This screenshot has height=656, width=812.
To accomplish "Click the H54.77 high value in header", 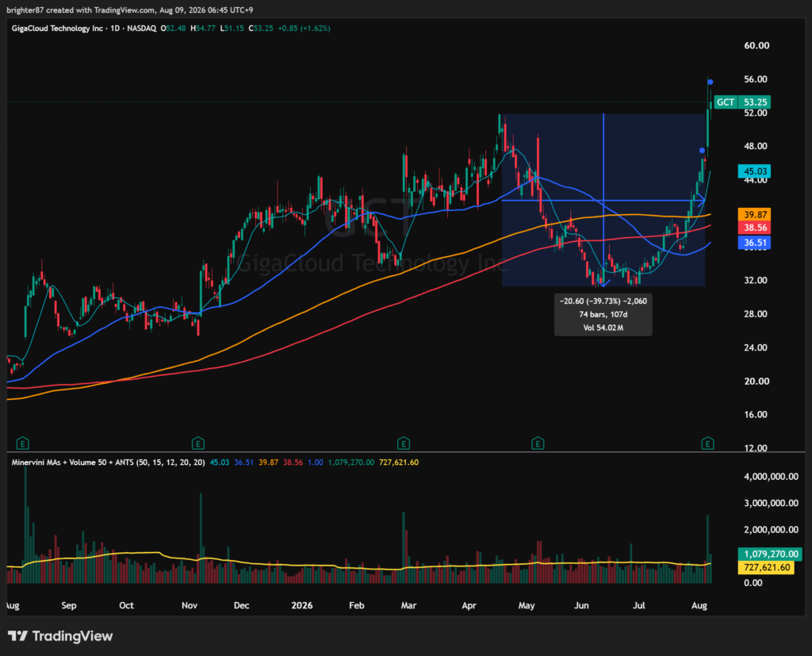I will 202,29.
